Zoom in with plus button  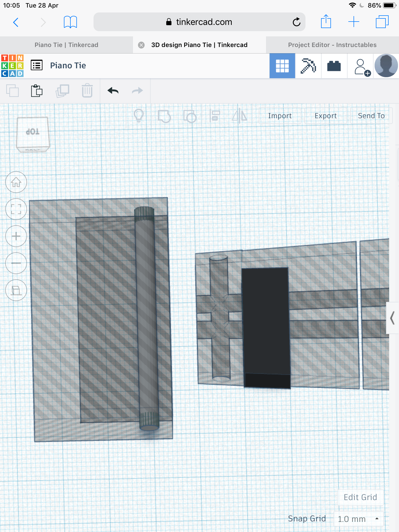click(16, 236)
